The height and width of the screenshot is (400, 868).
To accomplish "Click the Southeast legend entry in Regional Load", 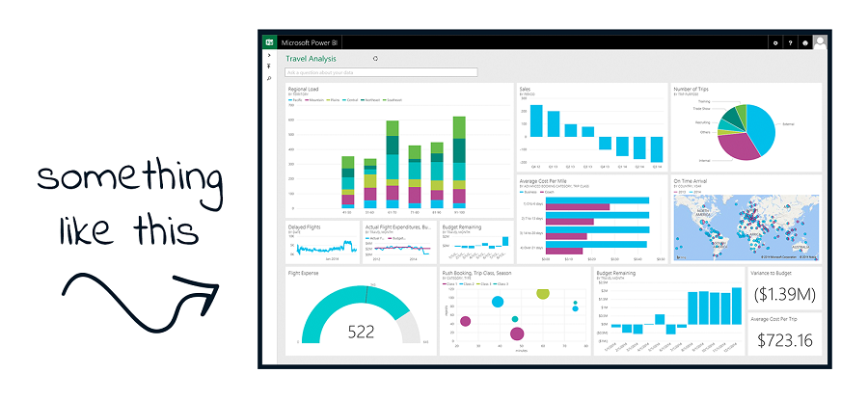I will 392,100.
